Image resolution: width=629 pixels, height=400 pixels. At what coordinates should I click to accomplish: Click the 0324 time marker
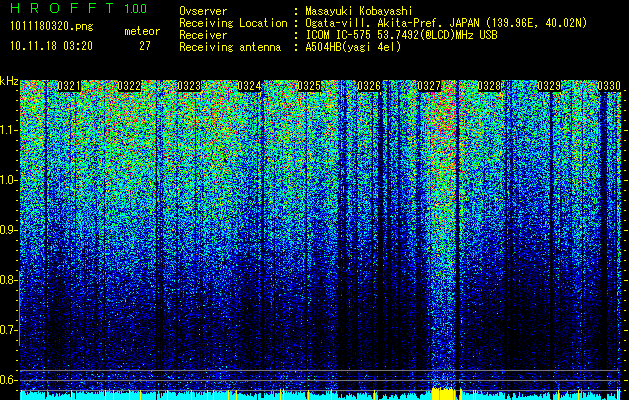[249, 86]
